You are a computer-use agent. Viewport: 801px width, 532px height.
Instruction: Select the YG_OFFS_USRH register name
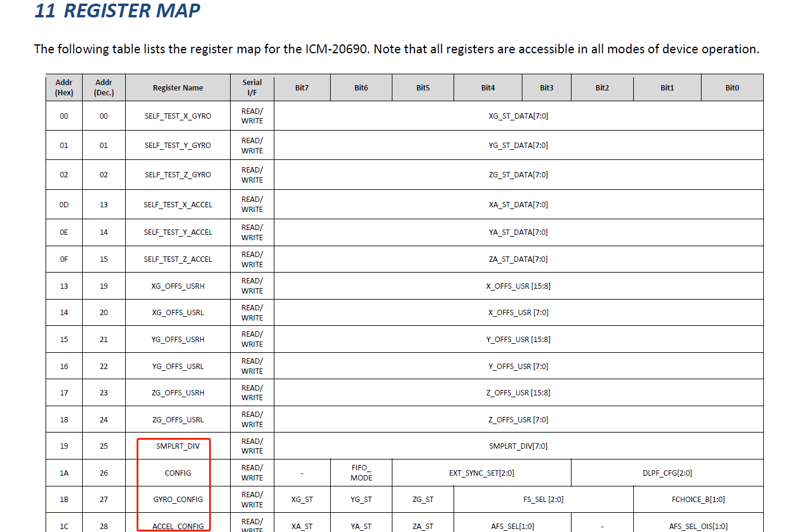(178, 339)
